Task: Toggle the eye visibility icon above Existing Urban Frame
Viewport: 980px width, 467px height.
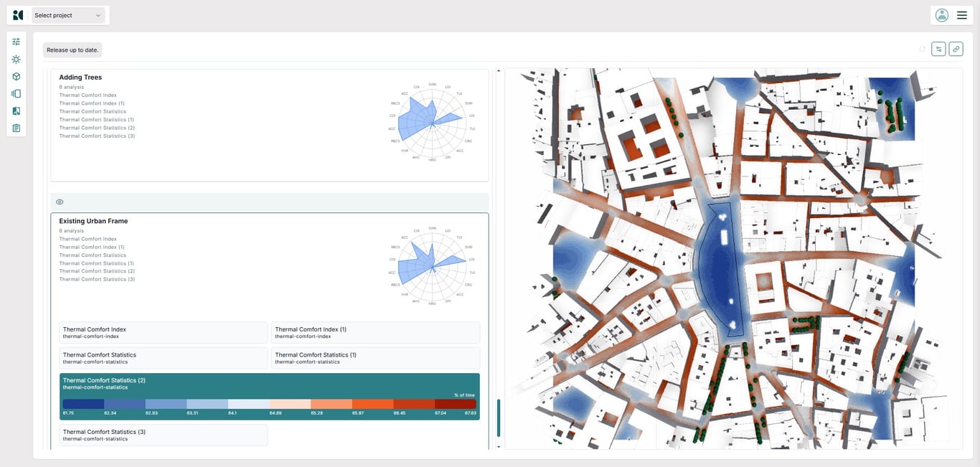Action: pos(60,202)
